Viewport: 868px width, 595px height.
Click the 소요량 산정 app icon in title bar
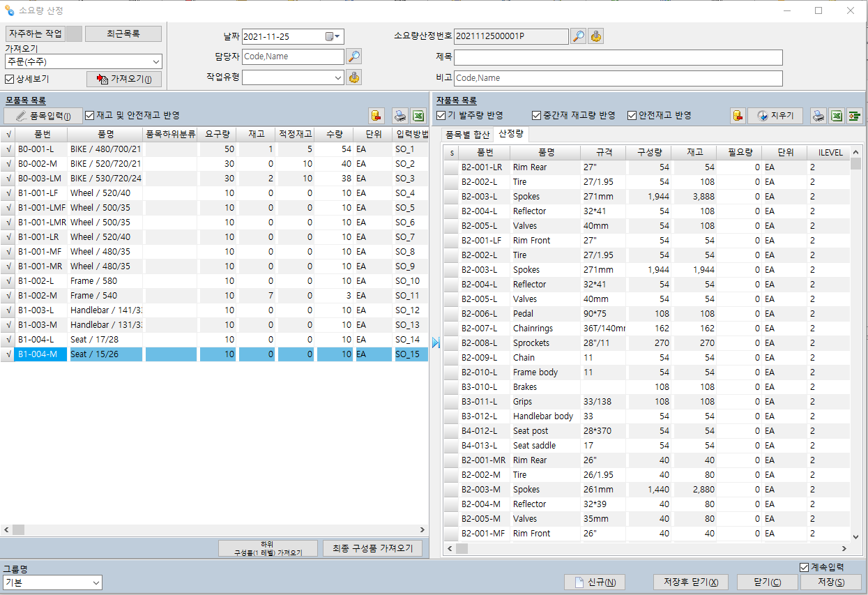[x=9, y=10]
